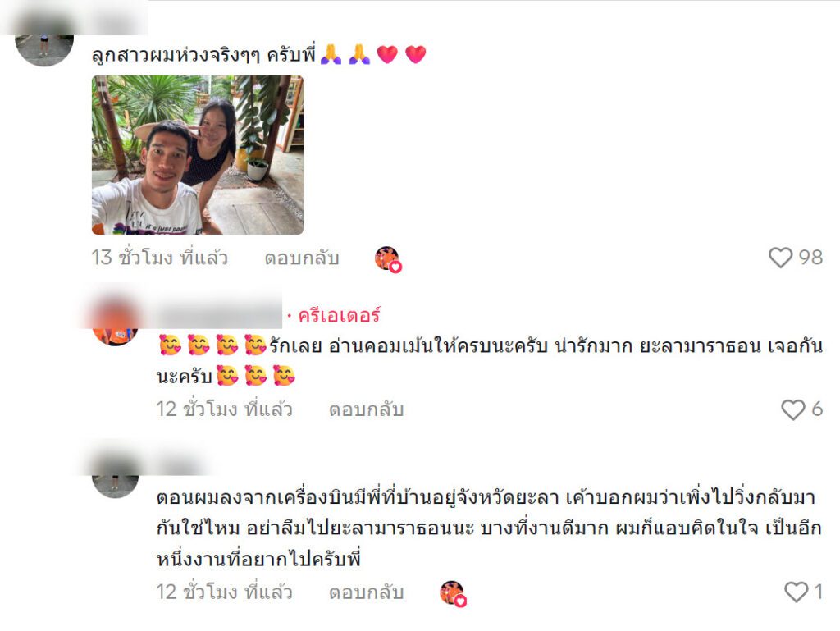This screenshot has height=631, width=840.
Task: Click the 98 like count number
Action: (810, 258)
